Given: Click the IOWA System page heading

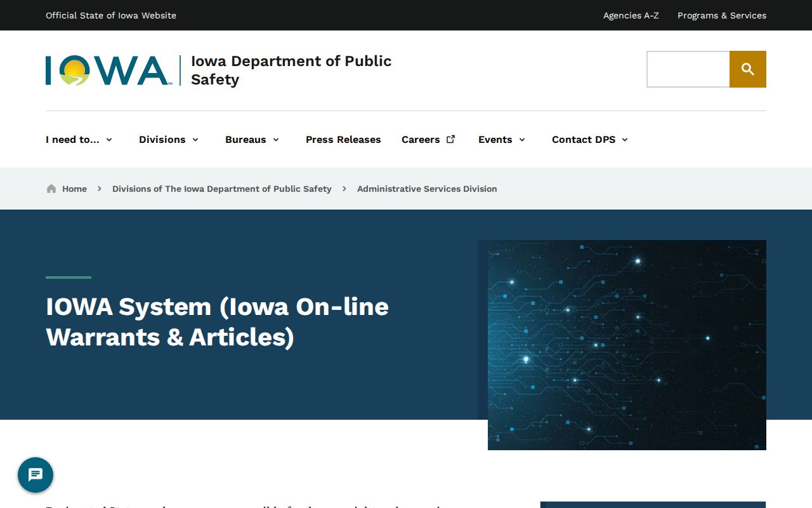Looking at the screenshot, I should (218, 322).
